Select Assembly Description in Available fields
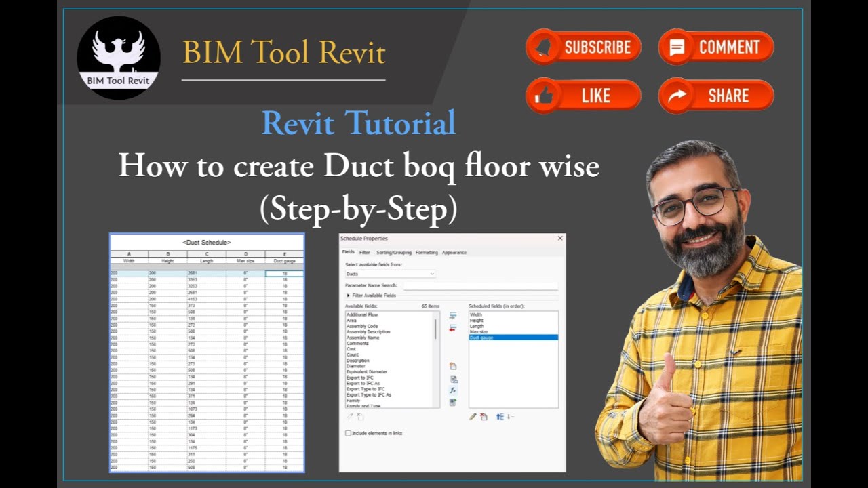Viewport: 868px width, 488px height. [368, 332]
